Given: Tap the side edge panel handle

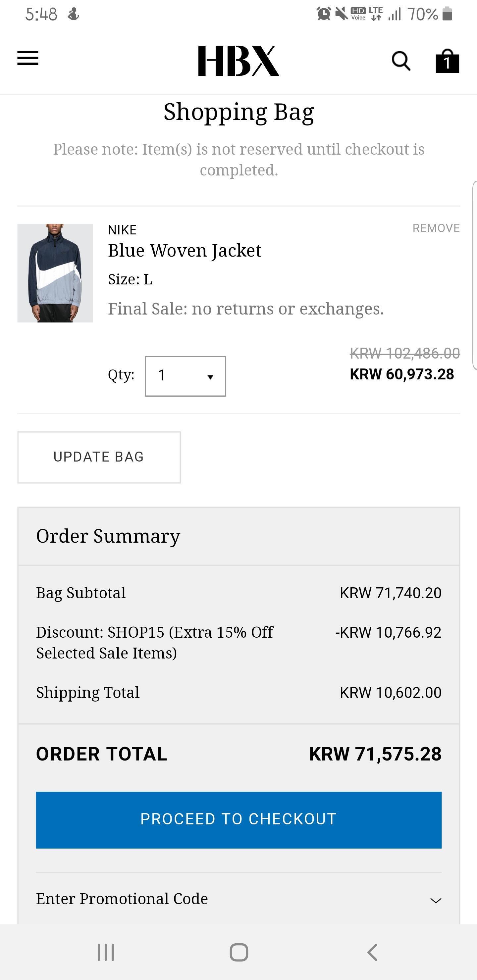Looking at the screenshot, I should click(x=474, y=276).
